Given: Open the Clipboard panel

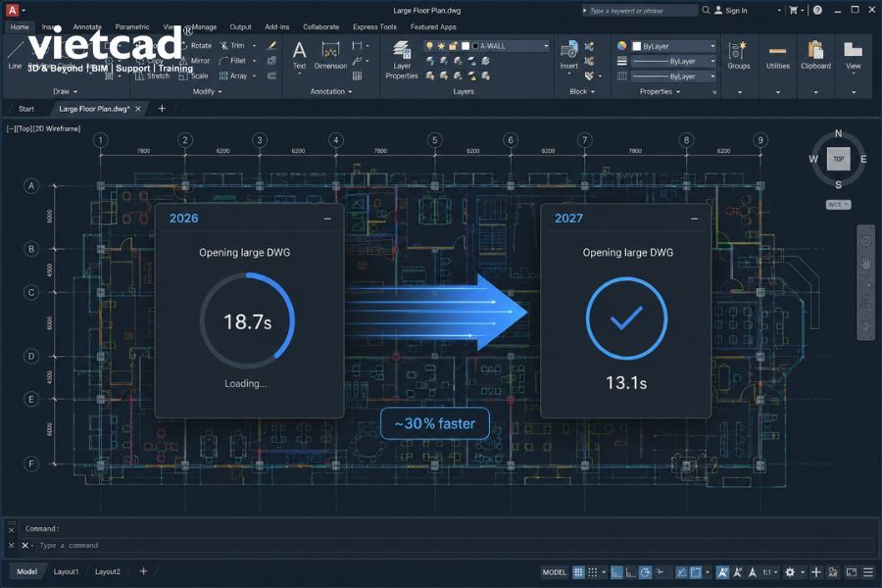Looking at the screenshot, I should click(815, 55).
